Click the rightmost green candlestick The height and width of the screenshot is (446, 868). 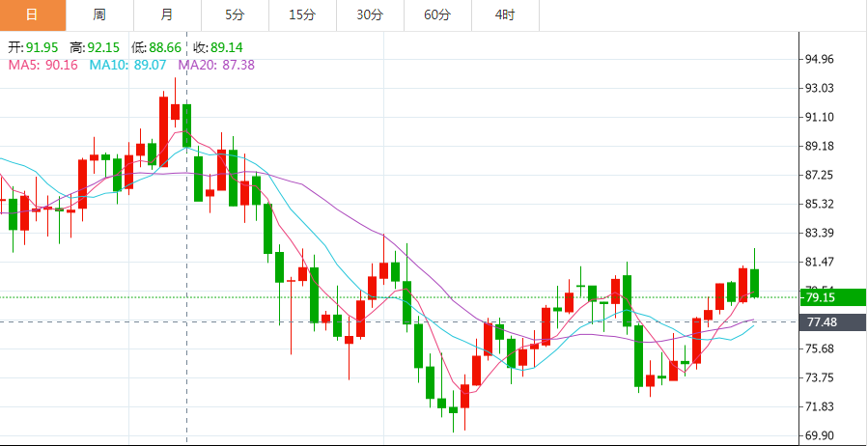pyautogui.click(x=755, y=283)
